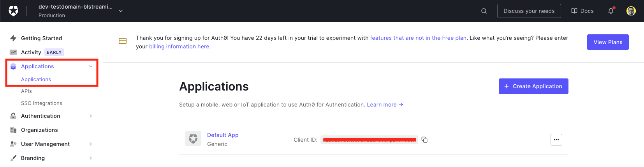Click the Generic app type label
The image size is (644, 167).
(x=217, y=144)
